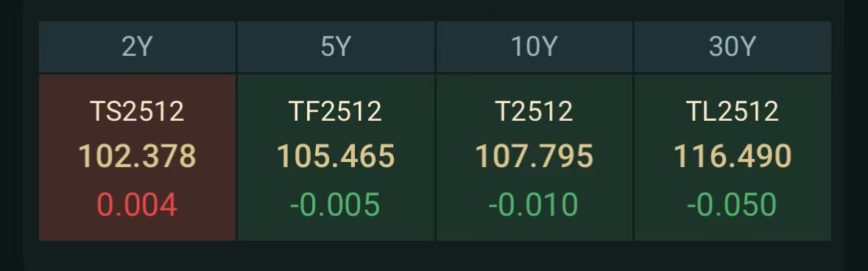Select the 10Y column header

[534, 47]
